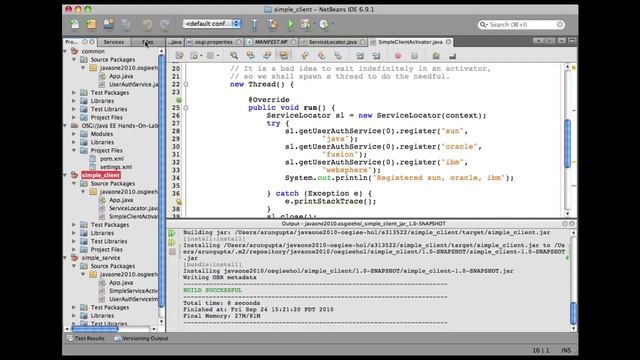
Task: Click the New File toolbar icon
Action: [74, 24]
